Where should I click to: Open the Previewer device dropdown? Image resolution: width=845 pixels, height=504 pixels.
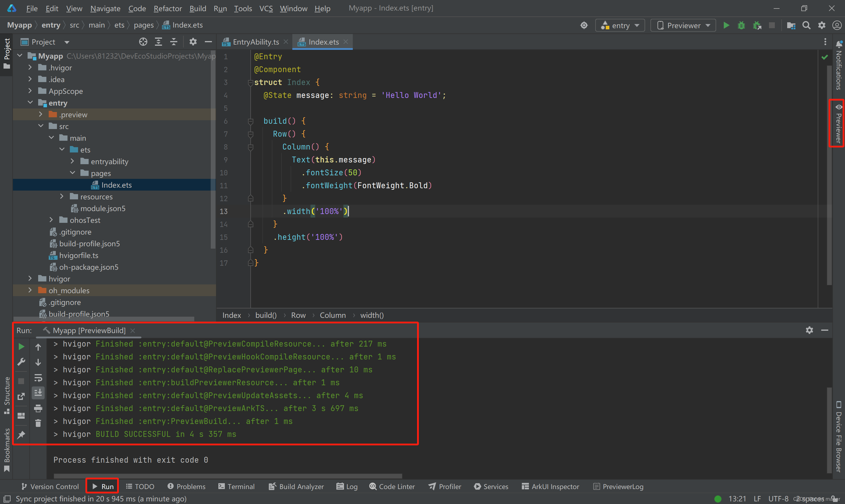[683, 26]
